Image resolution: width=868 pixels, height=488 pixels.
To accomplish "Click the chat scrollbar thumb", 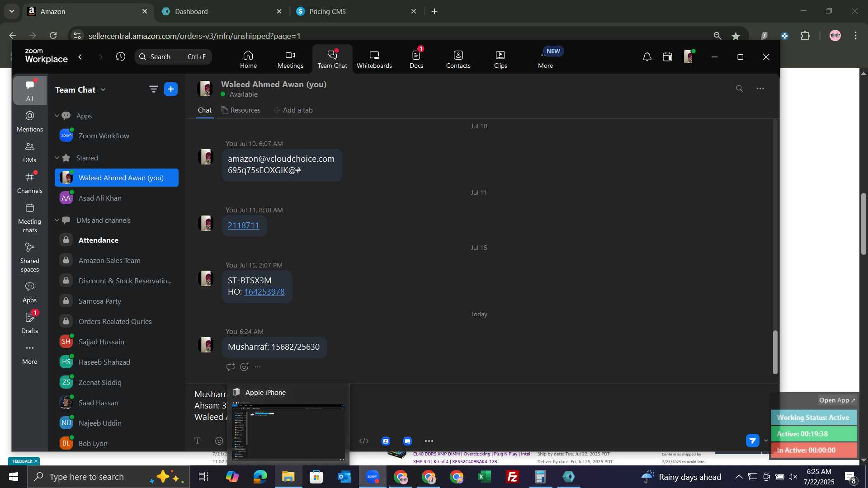I will (775, 352).
